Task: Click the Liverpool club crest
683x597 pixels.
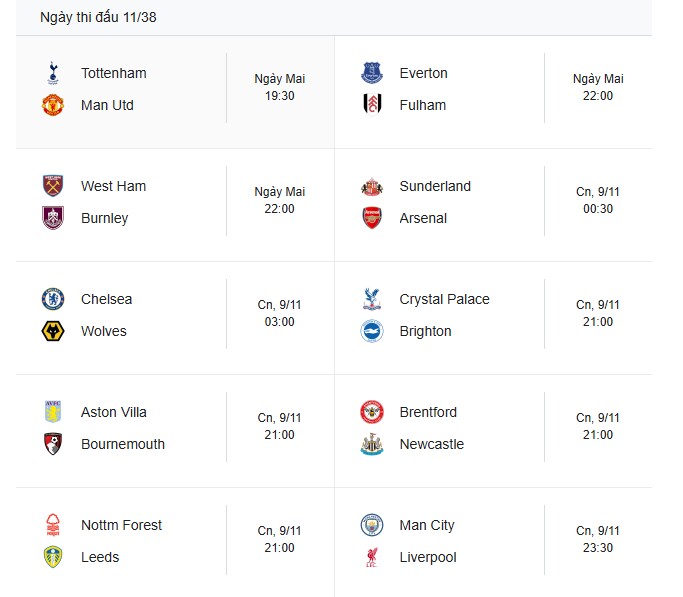Action: tap(372, 557)
